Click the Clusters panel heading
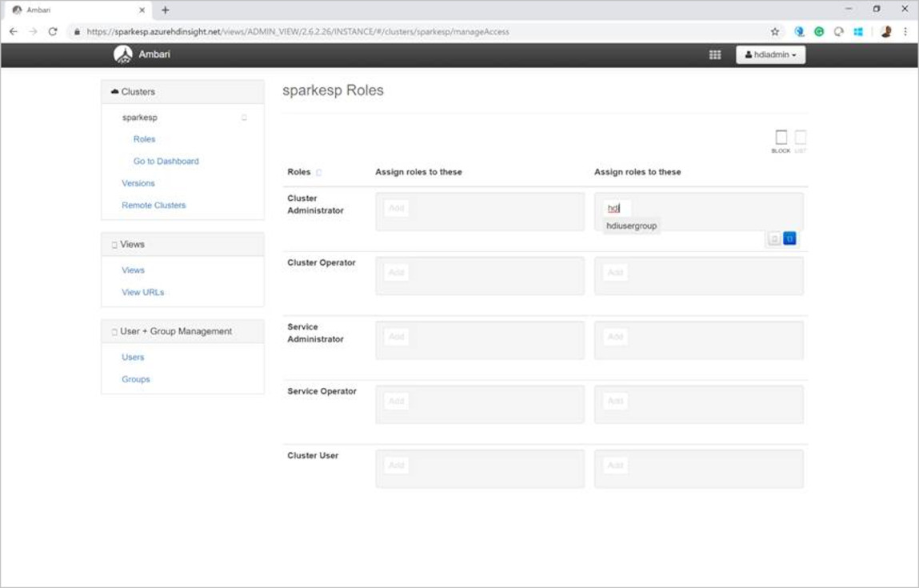The image size is (919, 588). point(183,92)
